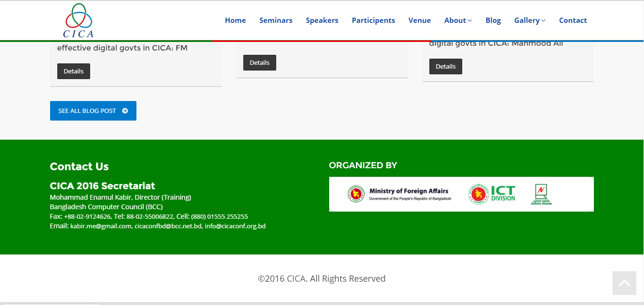Navigate to Participents page
Screen dimensions: 644x305
(x=373, y=20)
